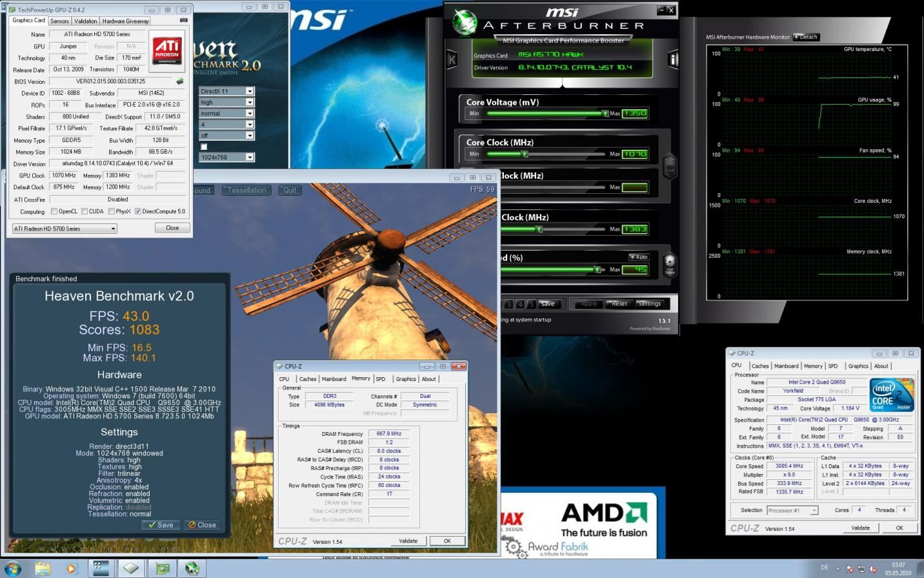Open DirectX 11 API dropdown

pos(226,91)
